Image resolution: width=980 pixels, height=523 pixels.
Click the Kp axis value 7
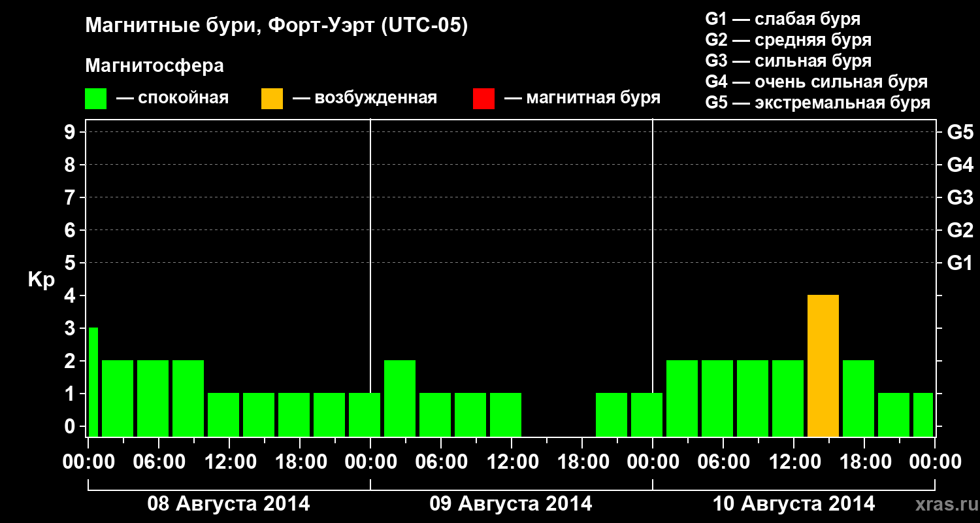point(71,197)
